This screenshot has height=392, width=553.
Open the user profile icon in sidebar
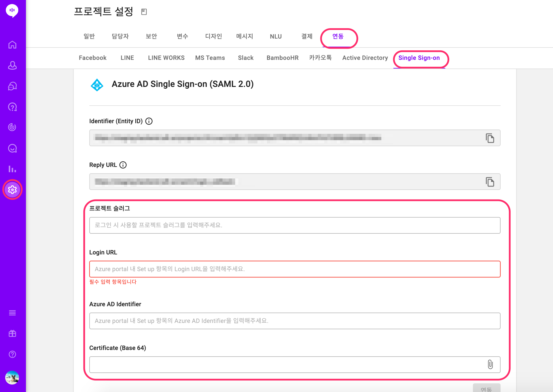pos(12,65)
